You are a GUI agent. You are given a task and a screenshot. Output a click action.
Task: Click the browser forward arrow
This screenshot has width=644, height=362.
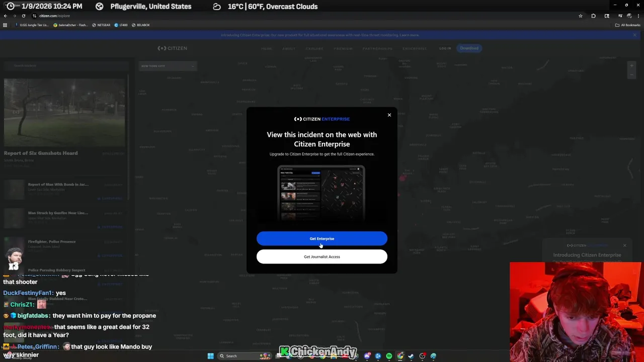click(14, 16)
